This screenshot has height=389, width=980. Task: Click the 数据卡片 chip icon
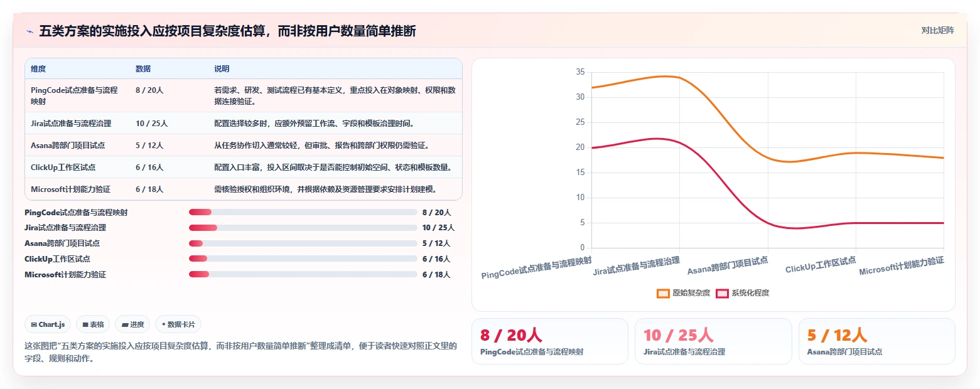(x=163, y=324)
